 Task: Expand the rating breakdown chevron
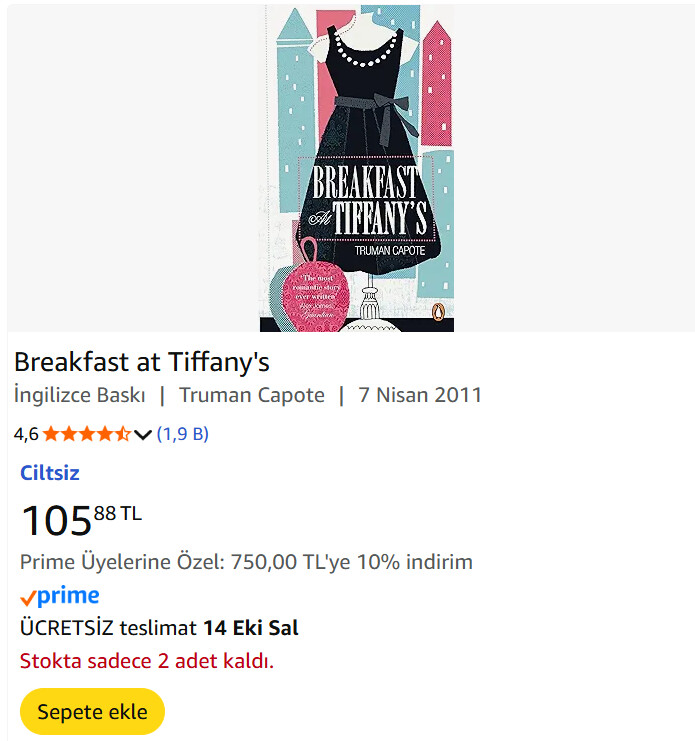142,434
